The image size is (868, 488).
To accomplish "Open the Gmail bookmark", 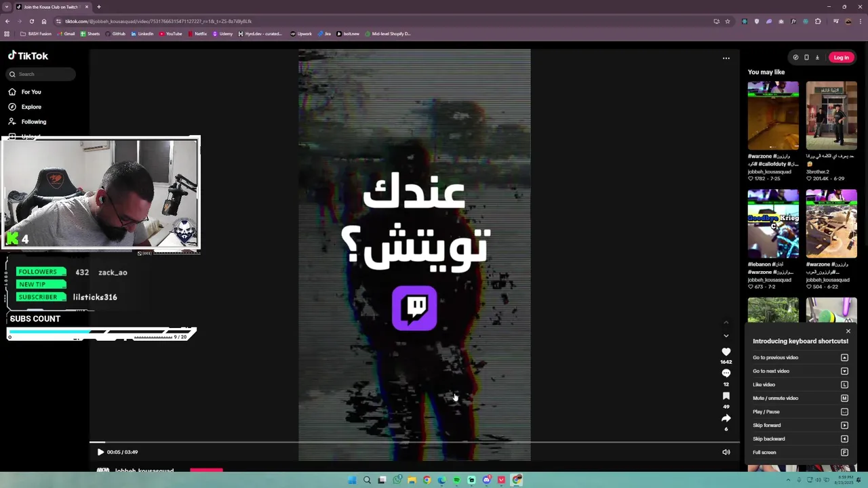I will (x=66, y=33).
